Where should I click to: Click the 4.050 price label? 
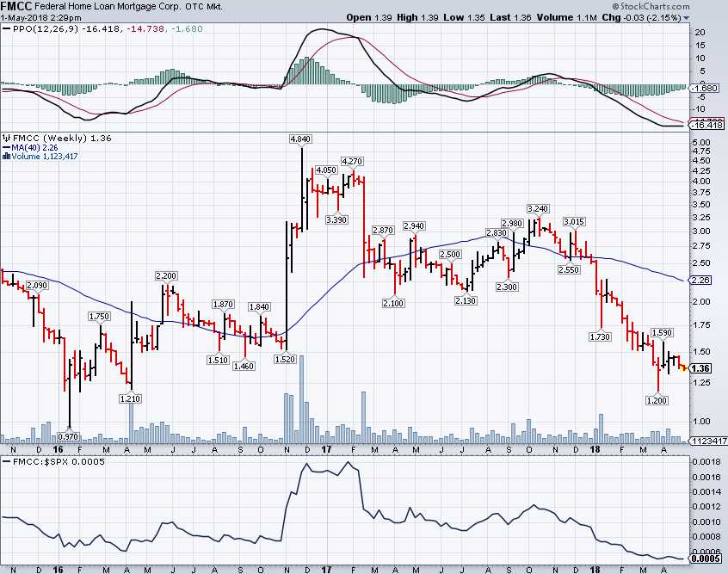coord(326,170)
